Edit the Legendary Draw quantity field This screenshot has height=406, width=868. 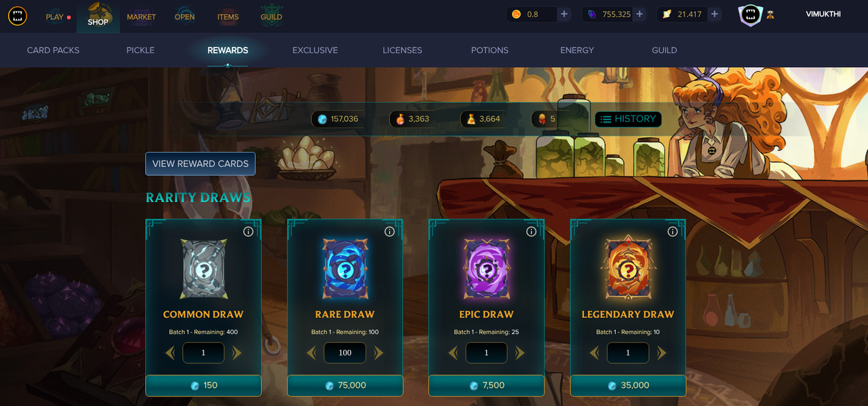tap(628, 353)
